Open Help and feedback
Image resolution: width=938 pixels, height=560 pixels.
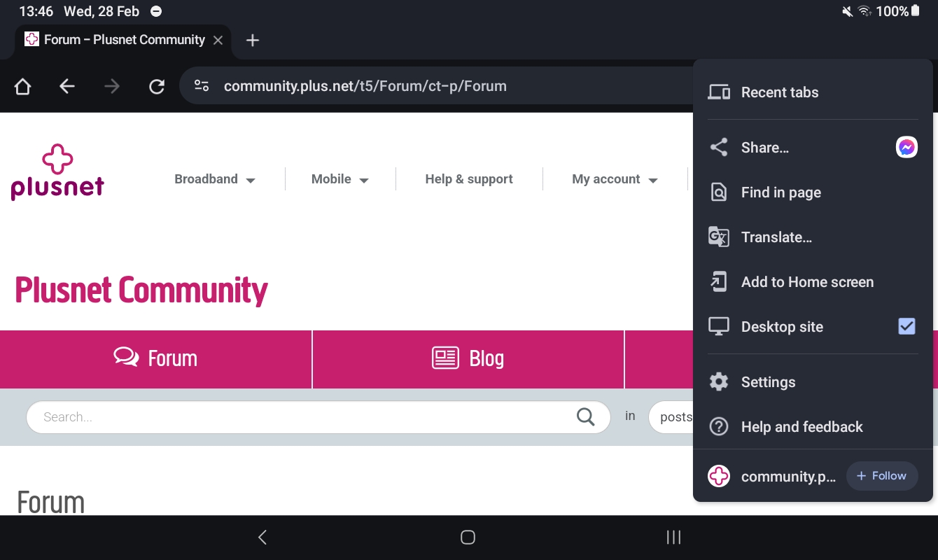[x=802, y=426]
